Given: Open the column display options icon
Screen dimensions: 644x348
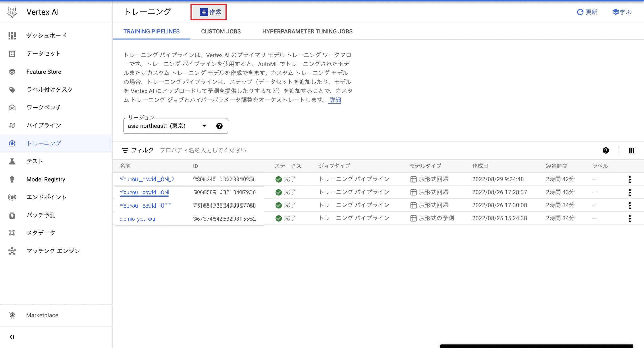Looking at the screenshot, I should [x=631, y=150].
